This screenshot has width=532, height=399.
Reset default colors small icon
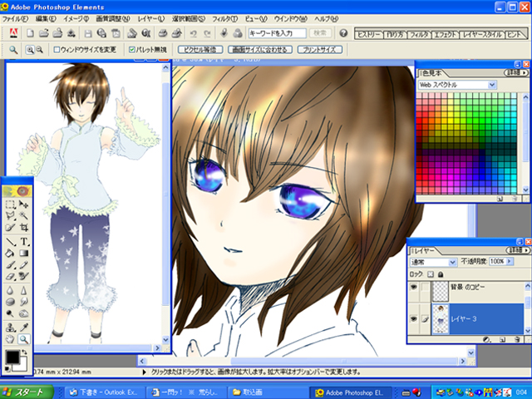7,369
